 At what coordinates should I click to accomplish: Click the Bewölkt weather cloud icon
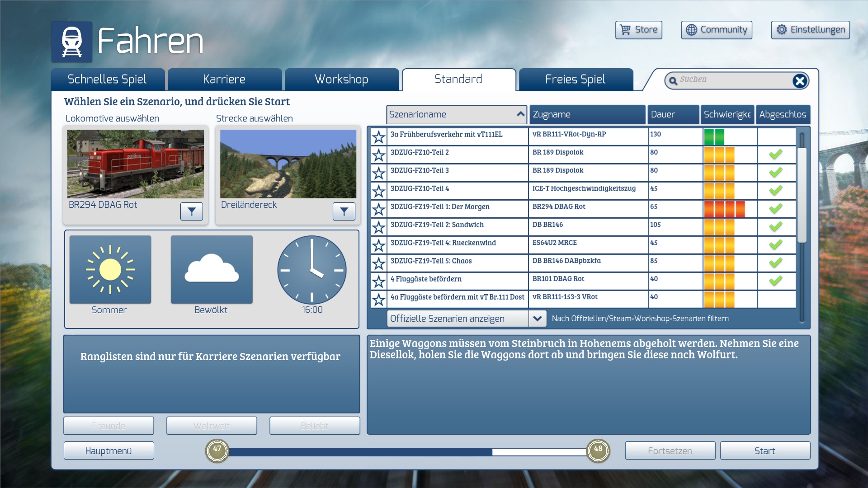pyautogui.click(x=212, y=270)
